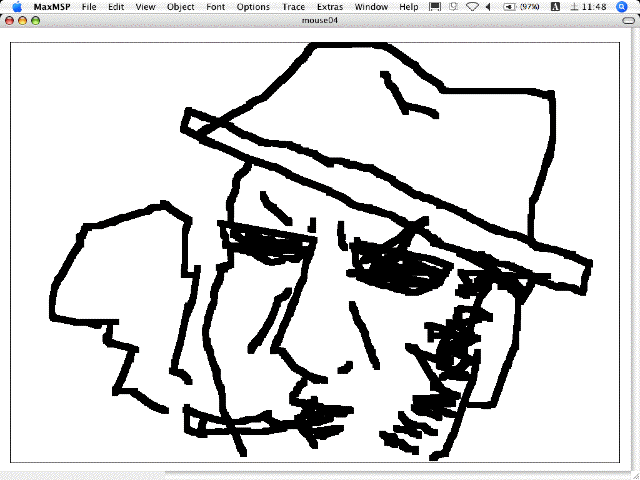Click the battery charging status icon
The width and height of the screenshot is (640, 480).
[x=509, y=7]
